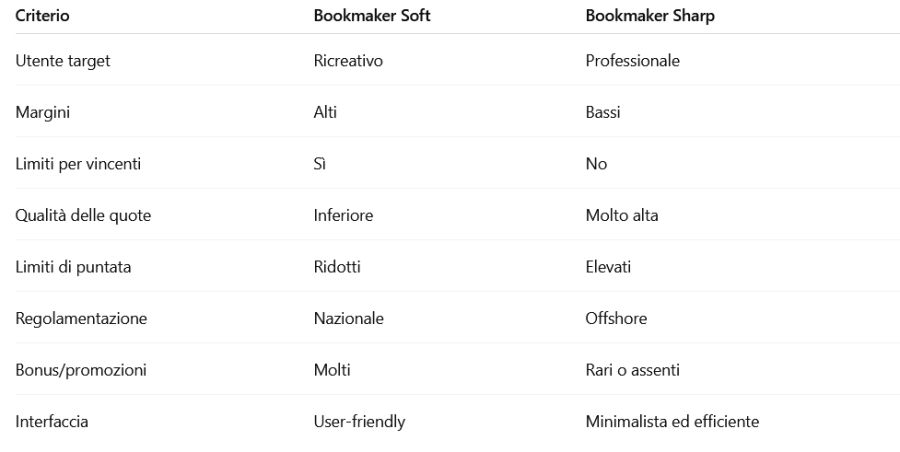Click the Rari o assenti cell
The height and width of the screenshot is (452, 900).
[x=632, y=370]
